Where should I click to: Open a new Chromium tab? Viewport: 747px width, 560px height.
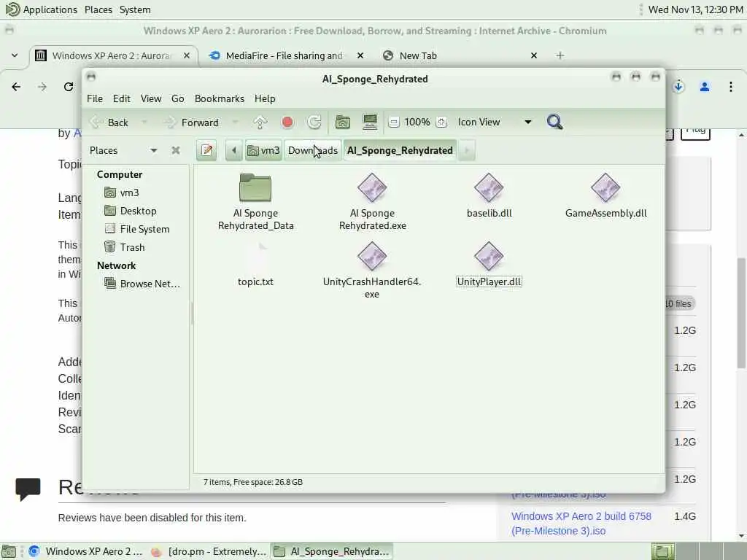[560, 55]
